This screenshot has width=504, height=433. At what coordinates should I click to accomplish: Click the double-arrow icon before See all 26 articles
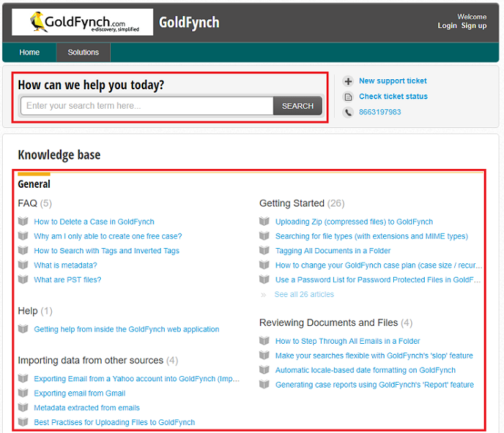tap(264, 295)
